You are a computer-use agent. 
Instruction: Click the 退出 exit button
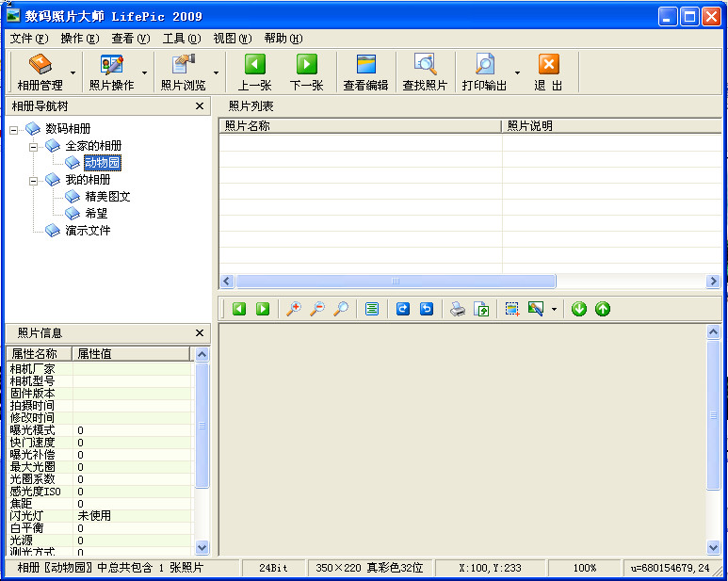pos(549,72)
